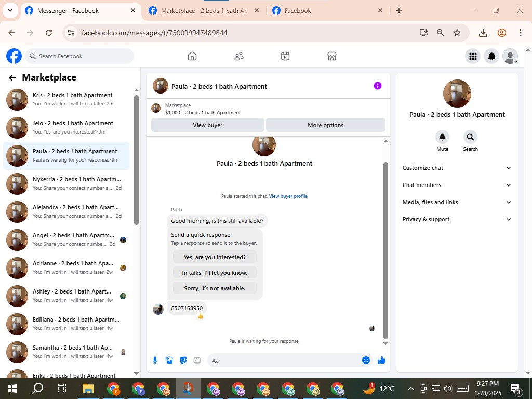Open the notifications bell in header

tap(491, 56)
